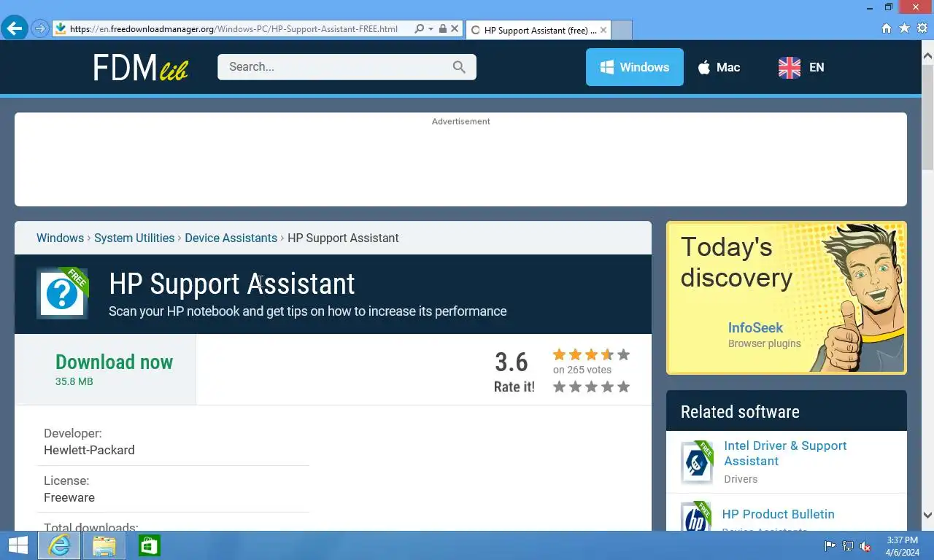Click Internet Explorer taskbar icon
The height and width of the screenshot is (560, 934).
click(x=59, y=545)
